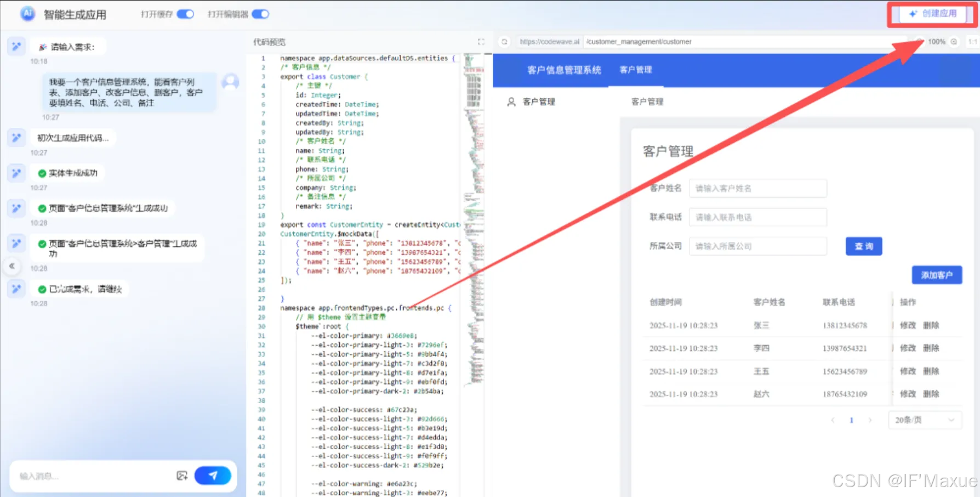
Task: Click the 添加客户 button
Action: [x=937, y=275]
